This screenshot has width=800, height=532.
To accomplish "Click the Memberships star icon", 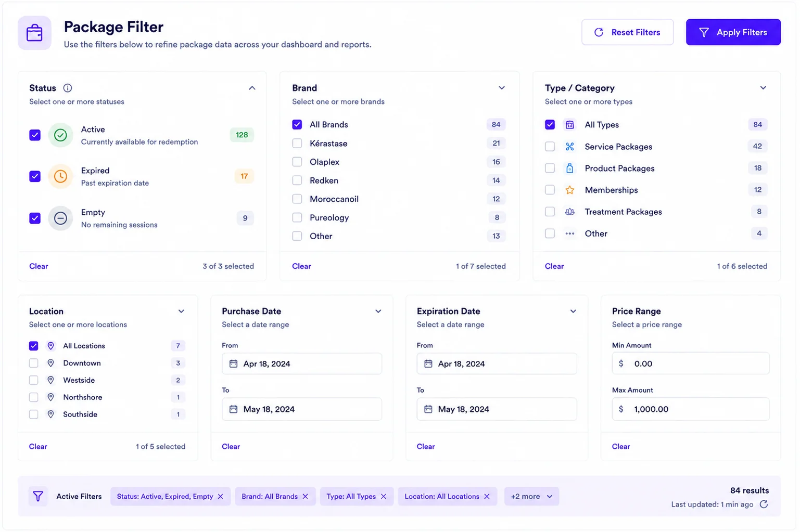I will pyautogui.click(x=570, y=190).
